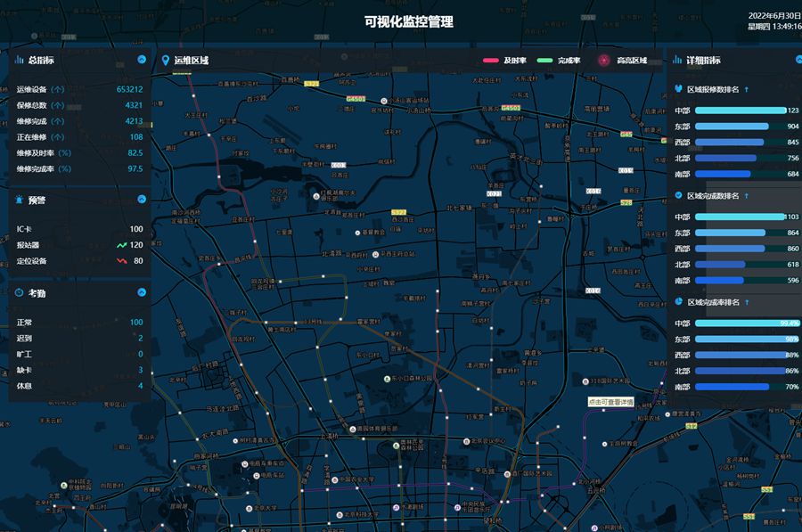
Task: Collapse the 总指标 panel with its chevron
Action: 142,60
